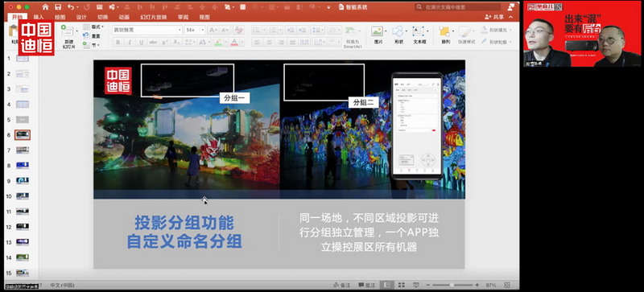Select slide 7 thumbnail in the panel
644x292 pixels.
tap(23, 150)
